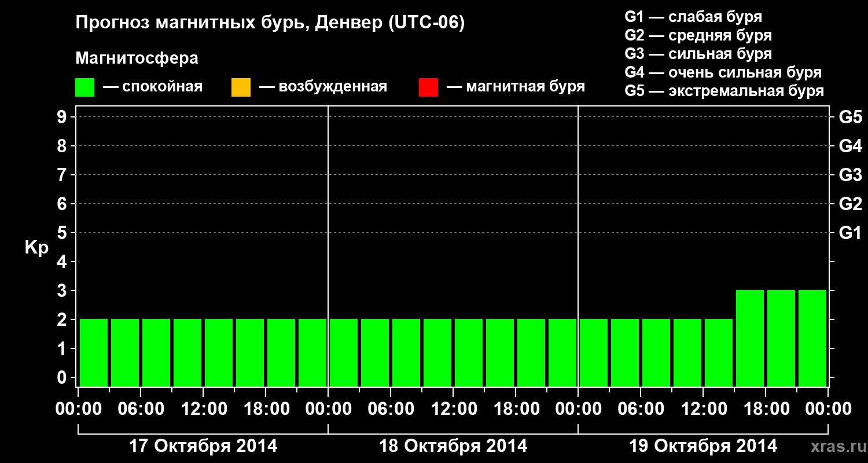This screenshot has height=463, width=868.
Task: Click the Kp axis value 3
Action: [62, 291]
